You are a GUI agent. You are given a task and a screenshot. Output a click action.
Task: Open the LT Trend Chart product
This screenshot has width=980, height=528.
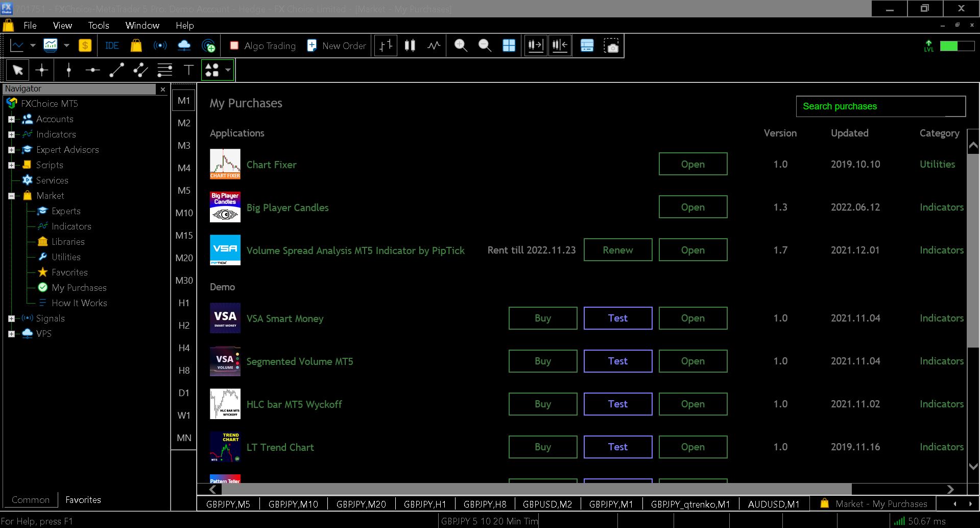693,447
